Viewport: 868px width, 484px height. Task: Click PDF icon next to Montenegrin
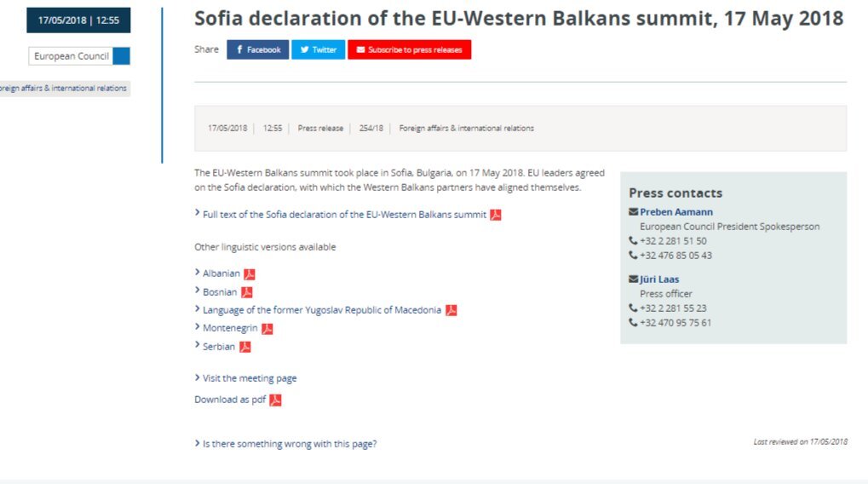(x=267, y=329)
